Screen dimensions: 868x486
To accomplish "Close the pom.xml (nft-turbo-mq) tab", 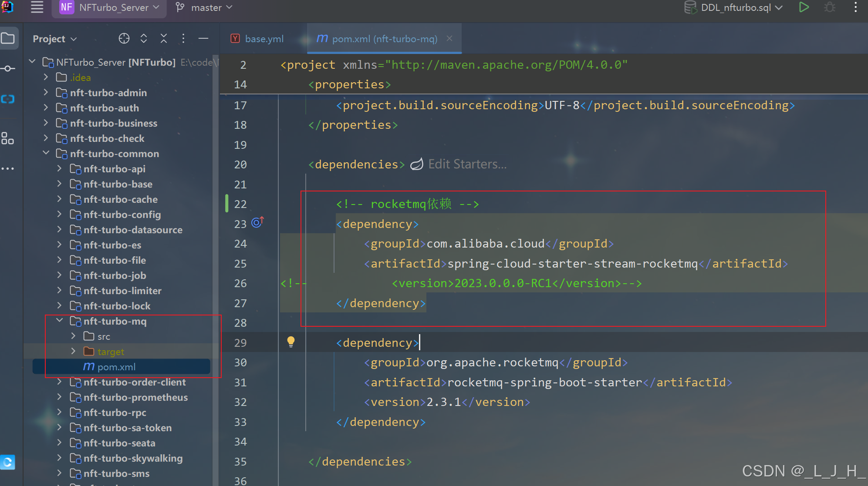I will point(449,39).
